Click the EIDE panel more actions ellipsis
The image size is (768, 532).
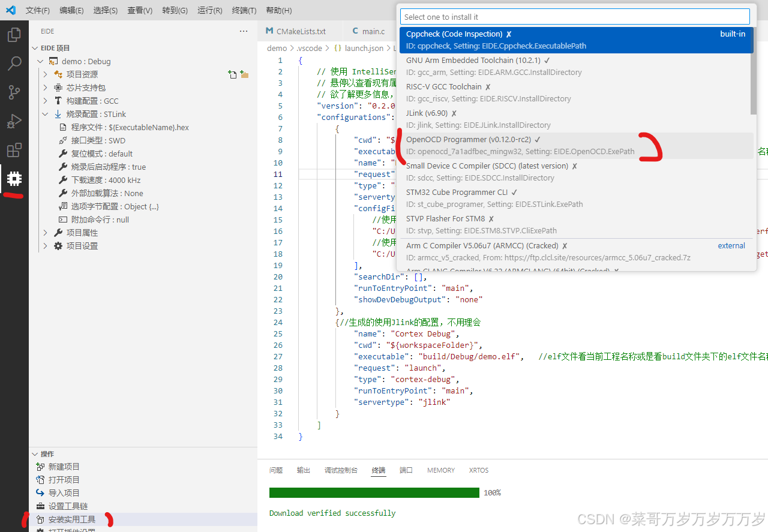pos(244,31)
